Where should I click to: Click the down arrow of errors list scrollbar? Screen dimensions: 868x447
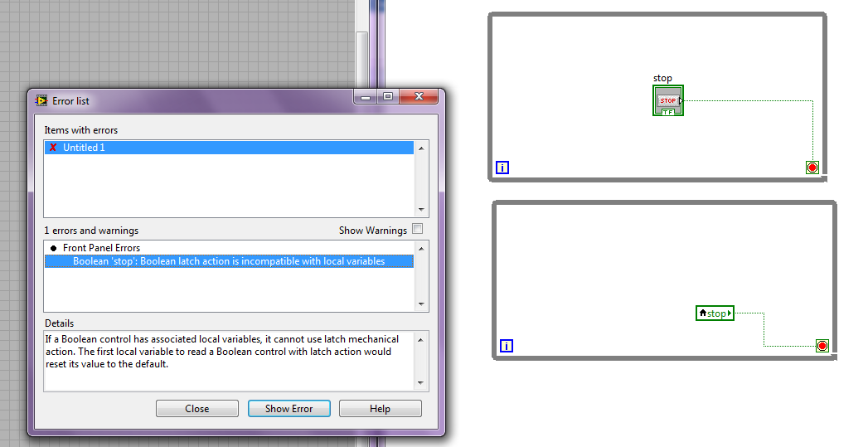pyautogui.click(x=421, y=304)
